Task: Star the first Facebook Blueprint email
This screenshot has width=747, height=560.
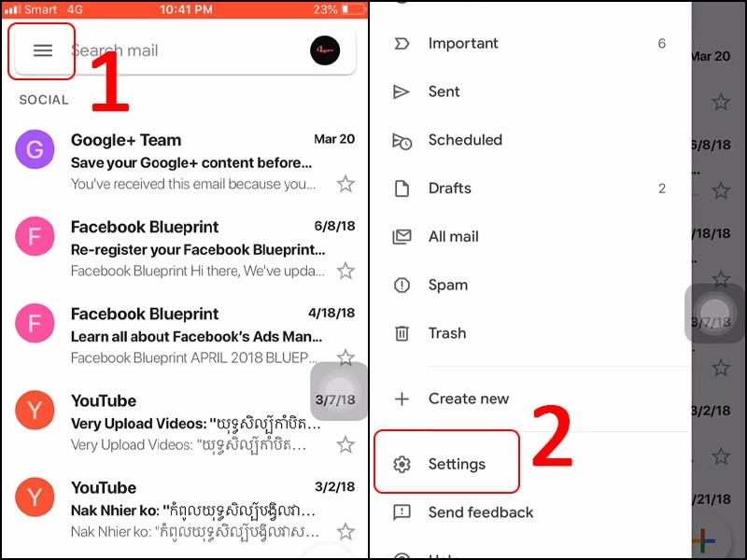Action: pos(345,271)
